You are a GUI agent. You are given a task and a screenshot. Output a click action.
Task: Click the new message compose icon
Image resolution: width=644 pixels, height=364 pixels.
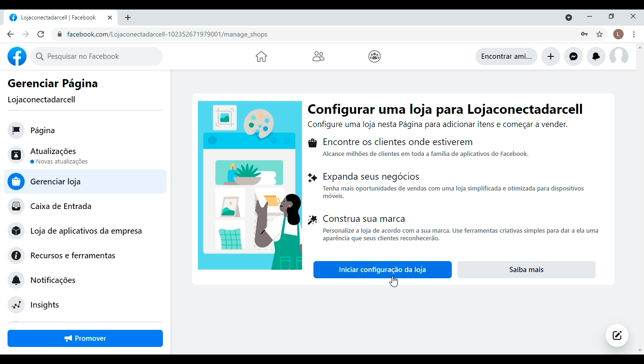pyautogui.click(x=617, y=336)
